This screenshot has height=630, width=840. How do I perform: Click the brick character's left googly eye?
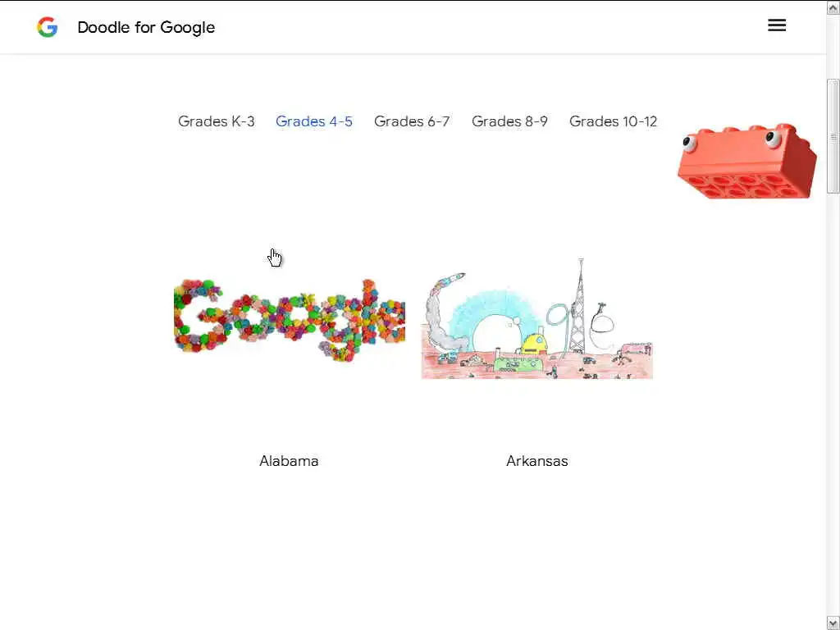(689, 143)
